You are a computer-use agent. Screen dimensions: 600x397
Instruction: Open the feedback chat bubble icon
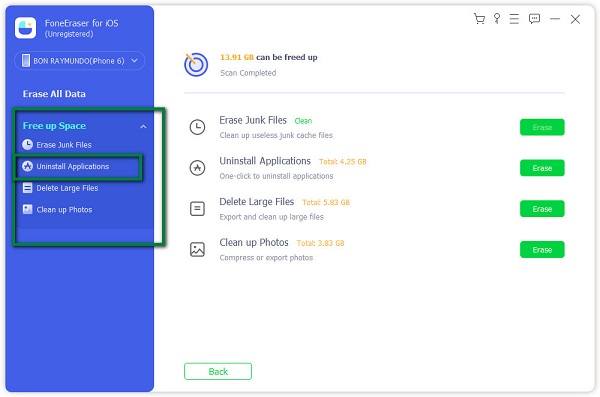(534, 19)
